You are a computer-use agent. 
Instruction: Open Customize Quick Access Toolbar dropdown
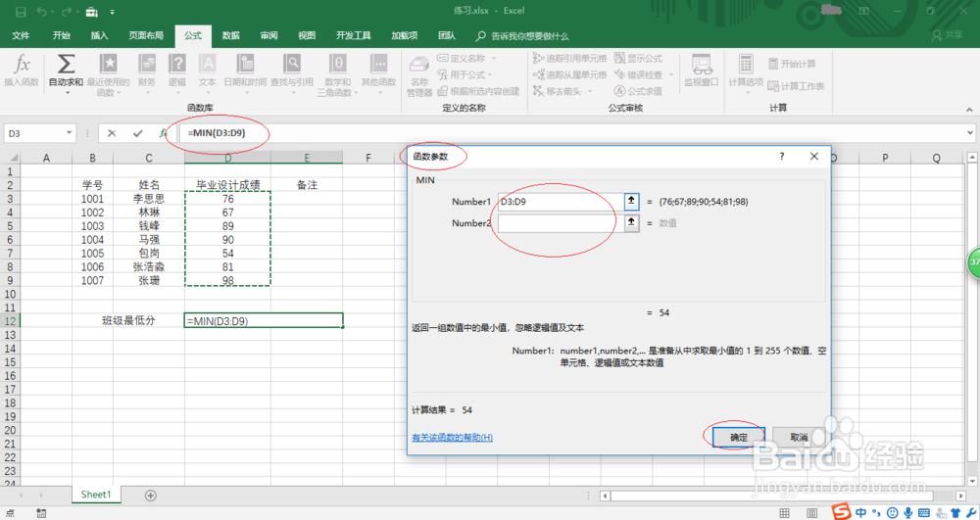point(112,12)
